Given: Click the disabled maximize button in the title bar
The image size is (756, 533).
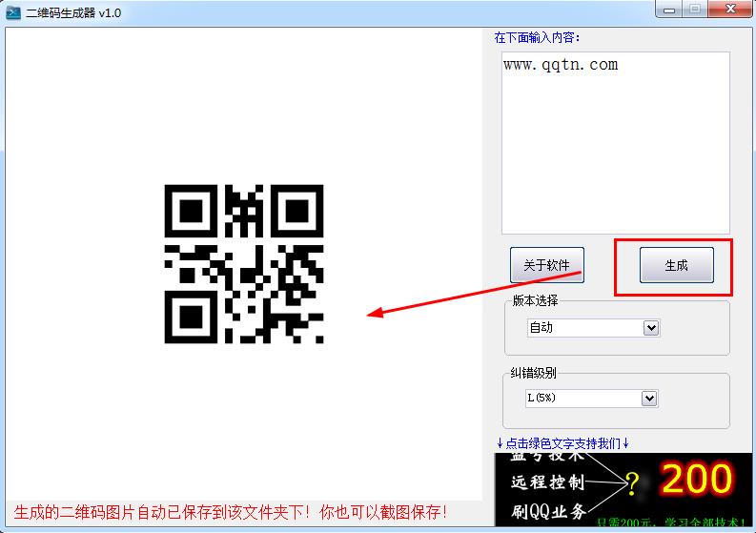Looking at the screenshot, I should [695, 10].
